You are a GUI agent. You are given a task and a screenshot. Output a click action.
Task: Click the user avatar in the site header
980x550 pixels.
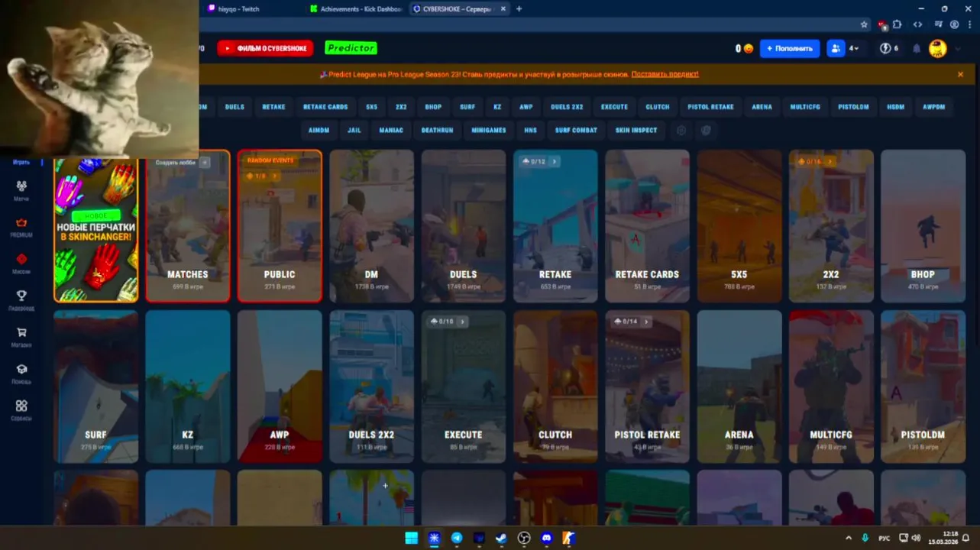pyautogui.click(x=937, y=48)
